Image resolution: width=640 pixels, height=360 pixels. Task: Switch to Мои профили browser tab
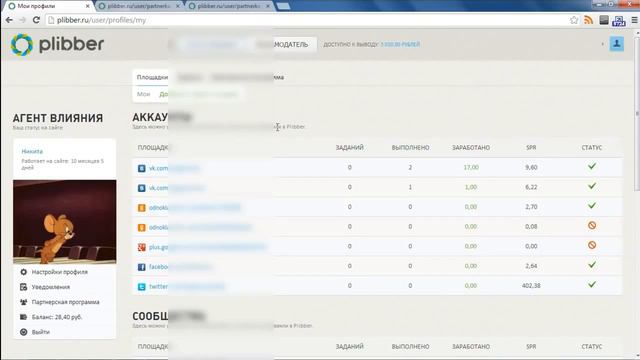[47, 6]
